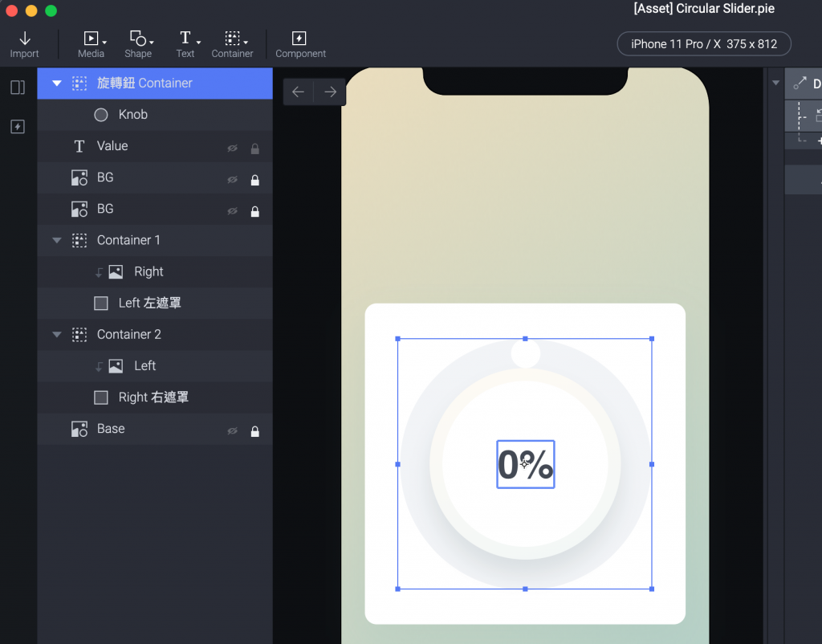Toggle visibility of the Base layer
Screen dimensions: 822x644
tap(232, 431)
